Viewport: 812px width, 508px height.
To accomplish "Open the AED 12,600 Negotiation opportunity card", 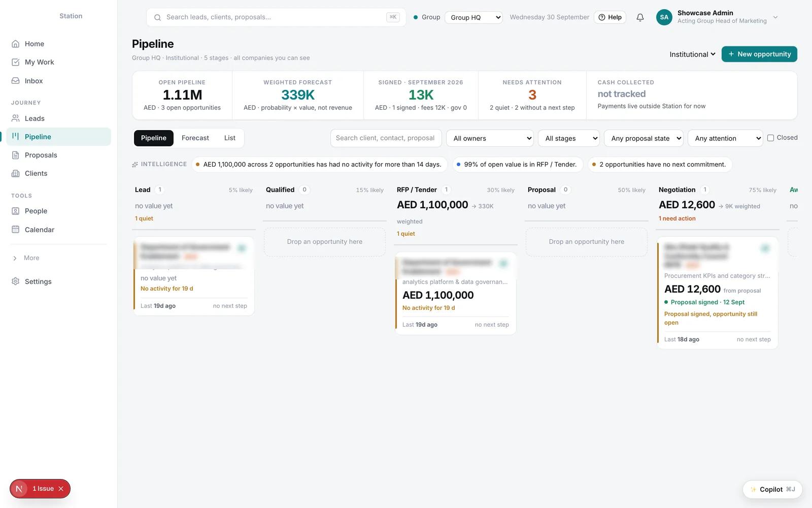I will click(x=717, y=293).
